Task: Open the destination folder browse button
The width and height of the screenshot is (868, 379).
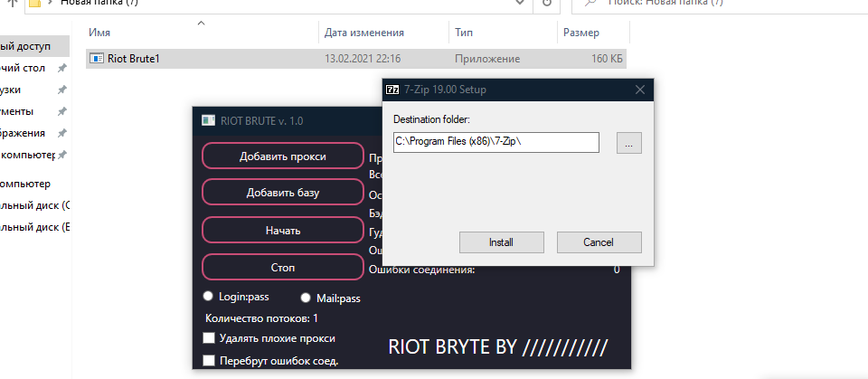Action: tap(629, 143)
